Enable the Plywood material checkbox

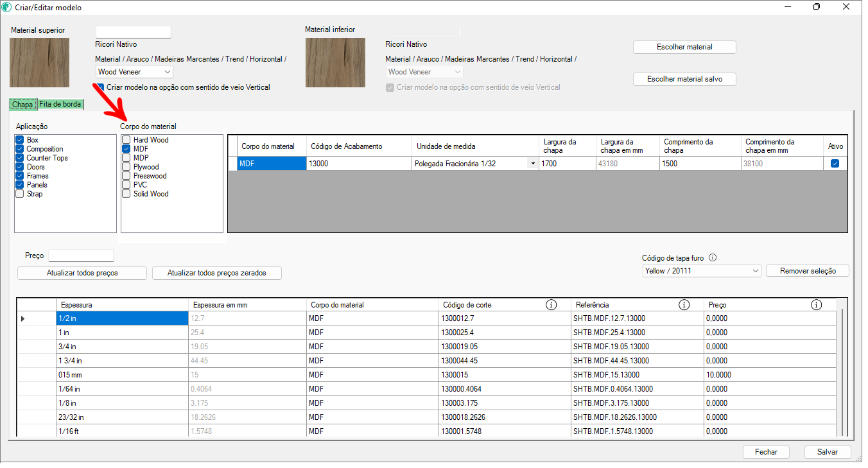pyautogui.click(x=126, y=167)
